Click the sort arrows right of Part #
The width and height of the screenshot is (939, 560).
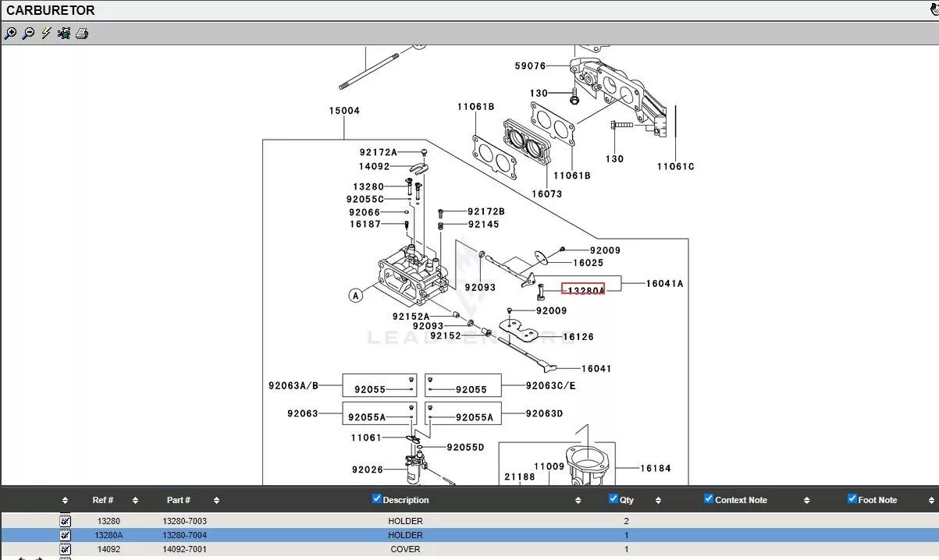(216, 501)
